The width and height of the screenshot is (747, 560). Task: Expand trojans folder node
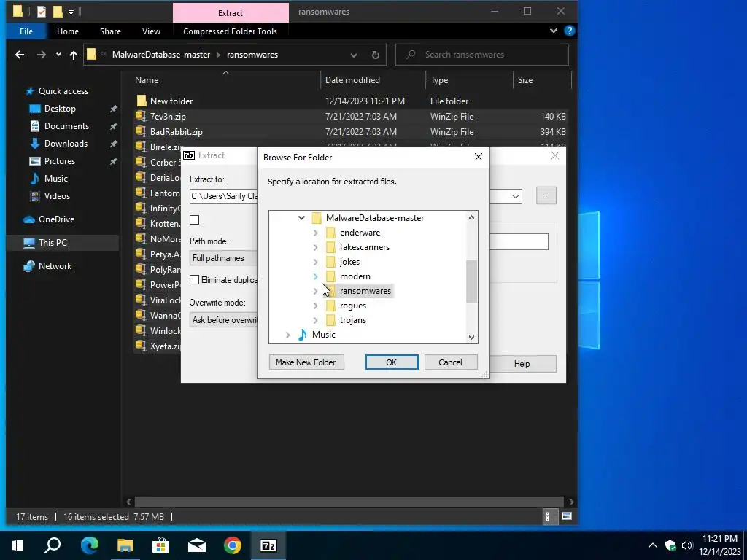315,321
